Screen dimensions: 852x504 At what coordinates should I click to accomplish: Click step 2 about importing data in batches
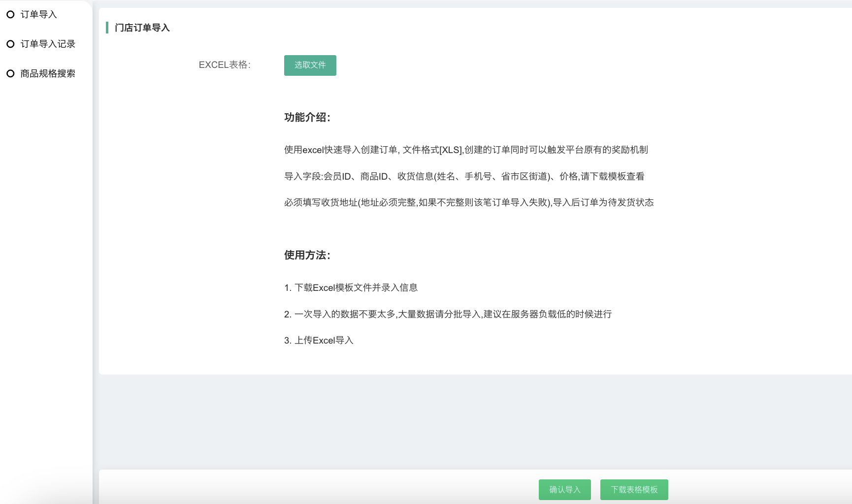tap(448, 315)
